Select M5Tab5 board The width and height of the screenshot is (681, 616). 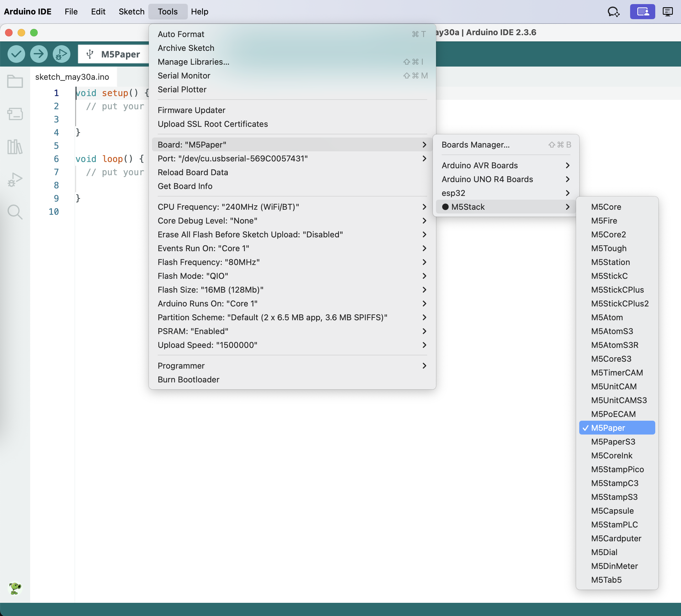tap(617, 580)
